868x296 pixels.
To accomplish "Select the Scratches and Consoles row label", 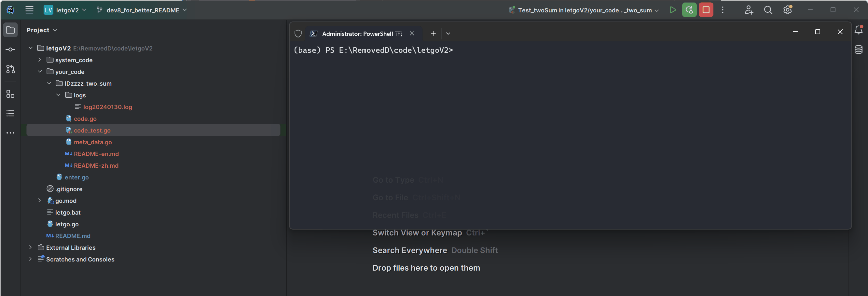I will pos(80,259).
